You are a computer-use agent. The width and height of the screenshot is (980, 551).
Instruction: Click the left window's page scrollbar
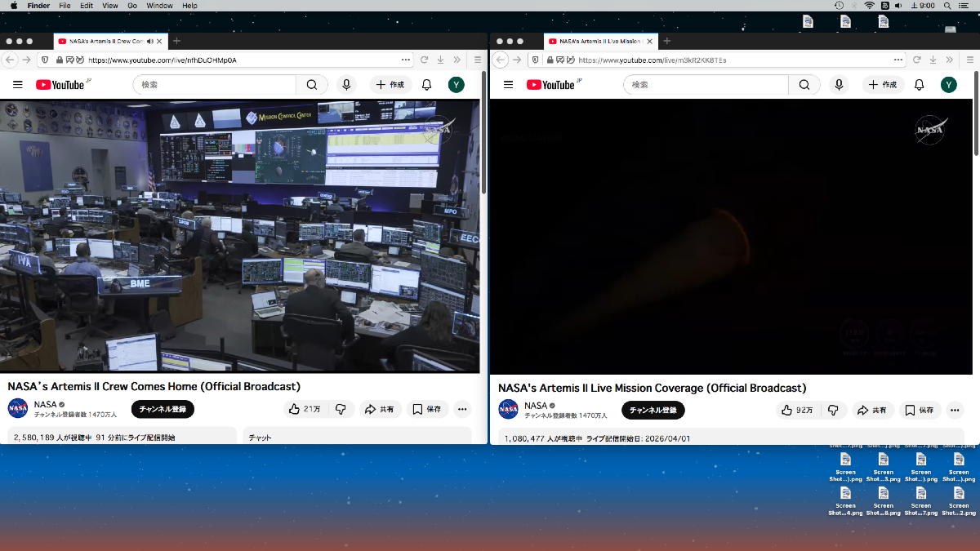coord(484,131)
